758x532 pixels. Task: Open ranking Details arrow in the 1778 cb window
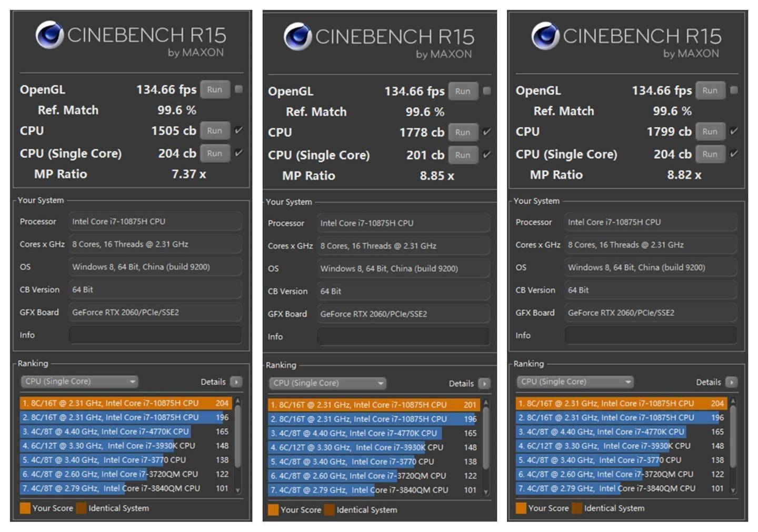click(x=484, y=383)
